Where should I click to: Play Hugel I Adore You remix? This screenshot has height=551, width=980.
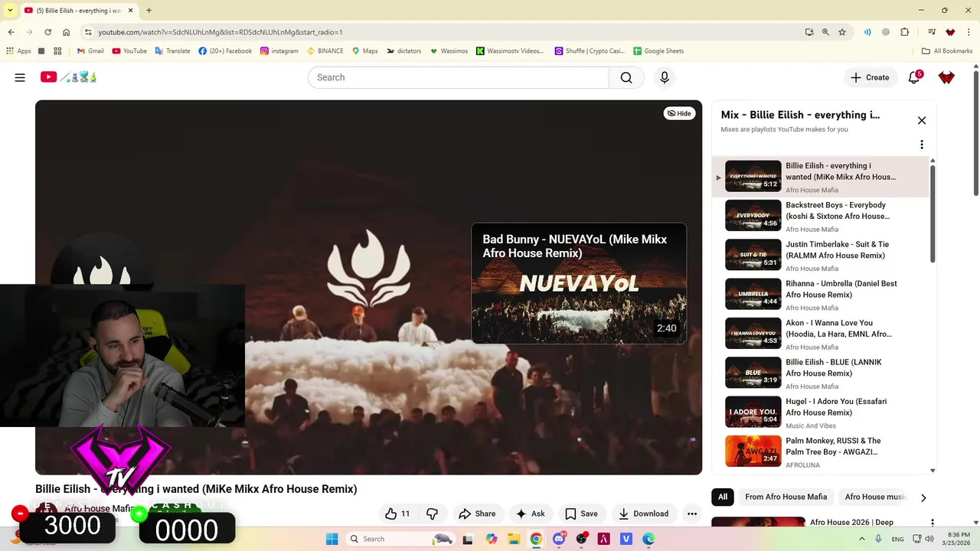(x=820, y=412)
